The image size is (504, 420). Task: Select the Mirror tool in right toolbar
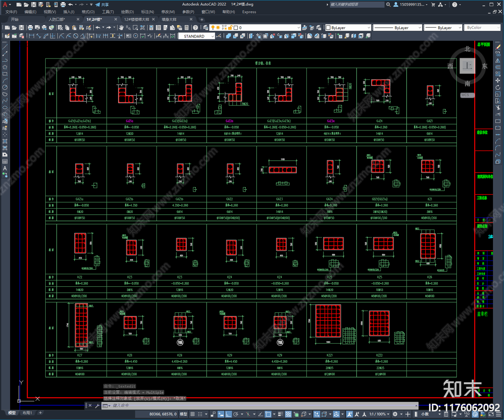pyautogui.click(x=498, y=60)
